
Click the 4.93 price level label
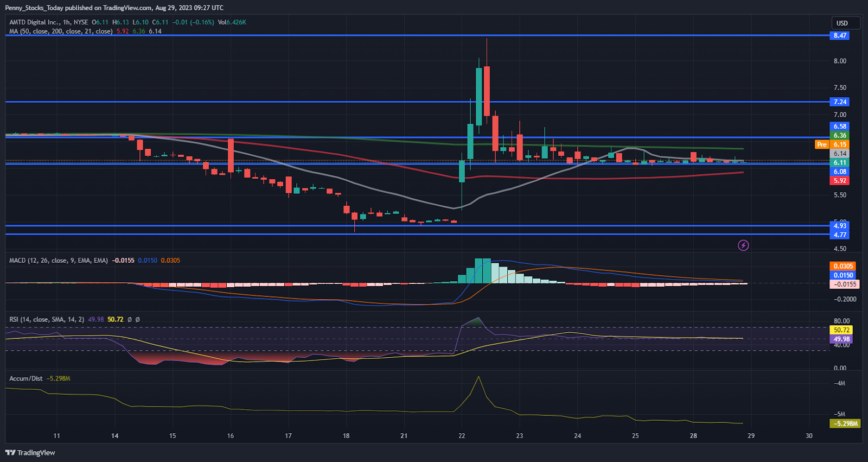[x=840, y=226]
